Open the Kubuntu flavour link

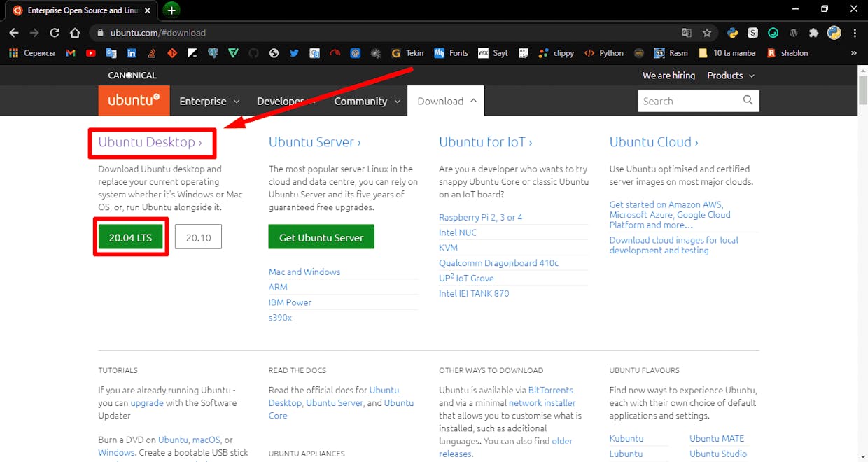coord(626,438)
